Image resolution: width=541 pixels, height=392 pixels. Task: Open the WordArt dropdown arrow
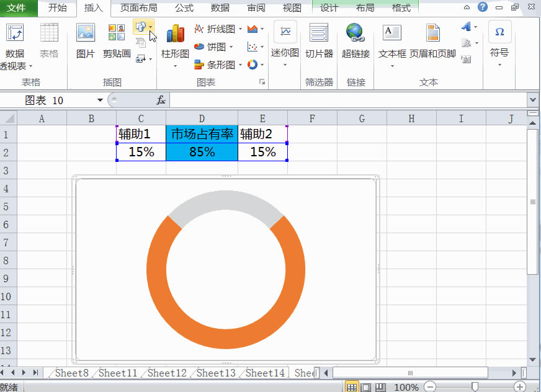click(x=475, y=27)
